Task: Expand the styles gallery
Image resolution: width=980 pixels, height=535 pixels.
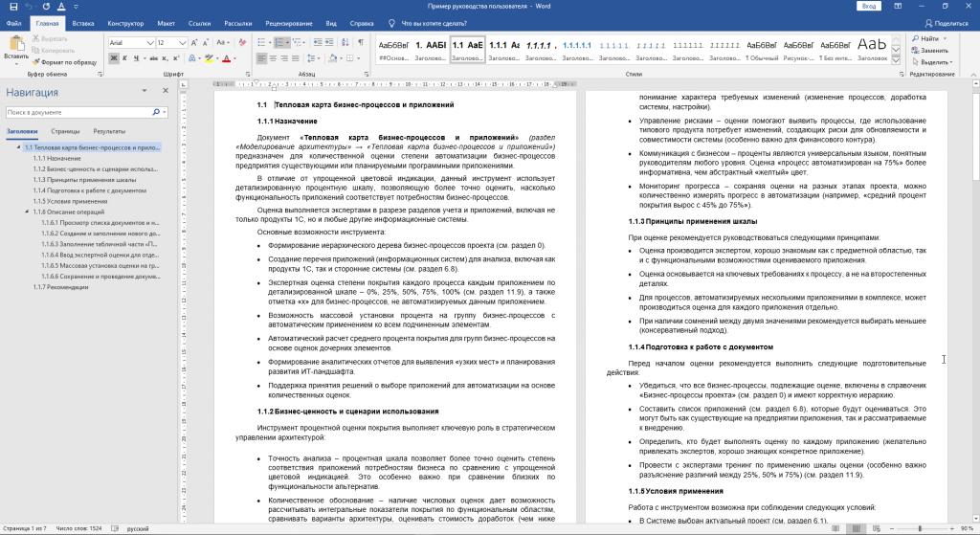Action: [x=896, y=60]
